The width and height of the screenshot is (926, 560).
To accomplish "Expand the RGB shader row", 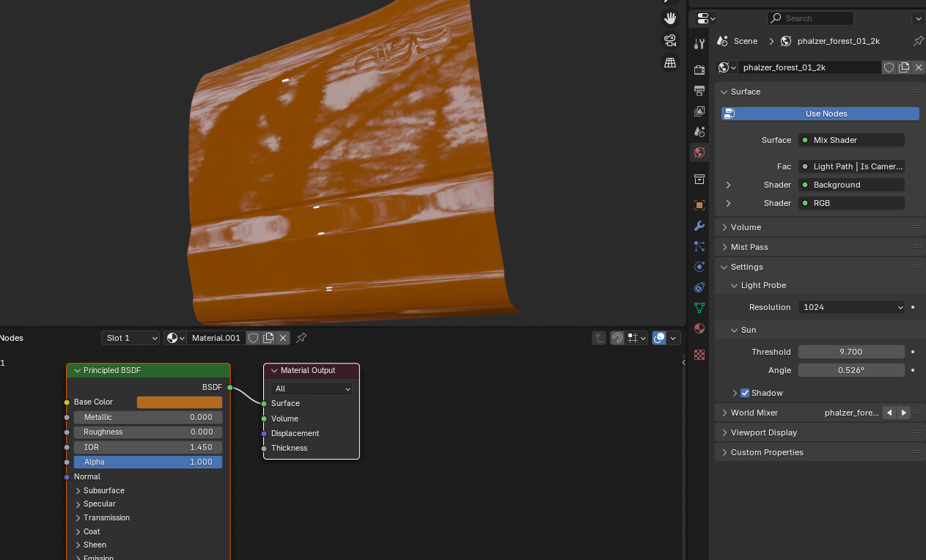I will pyautogui.click(x=728, y=203).
